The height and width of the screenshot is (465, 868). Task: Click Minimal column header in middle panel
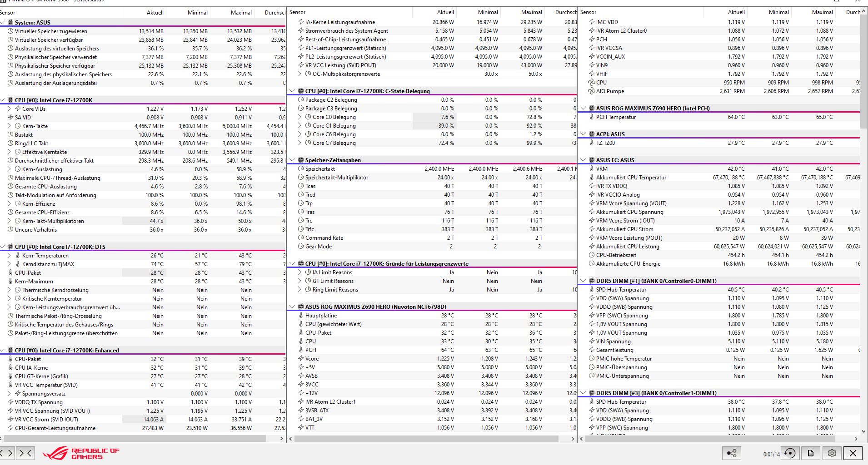pos(488,12)
